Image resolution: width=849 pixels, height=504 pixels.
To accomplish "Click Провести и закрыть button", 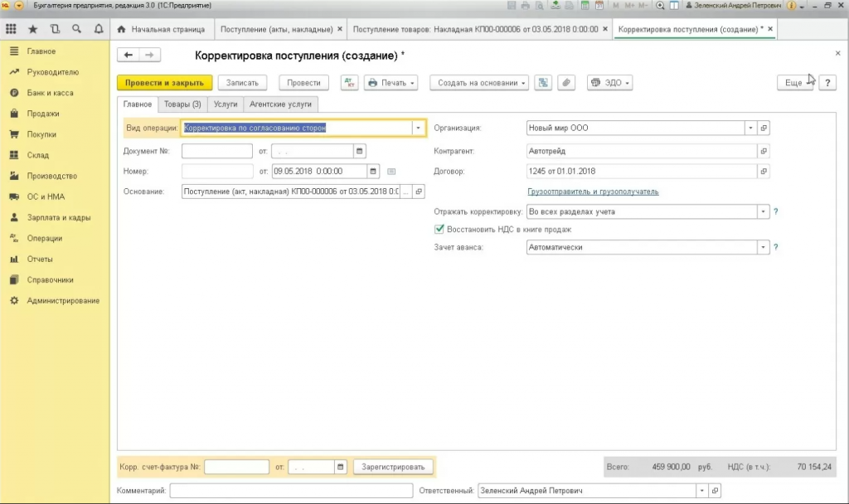I will point(165,83).
